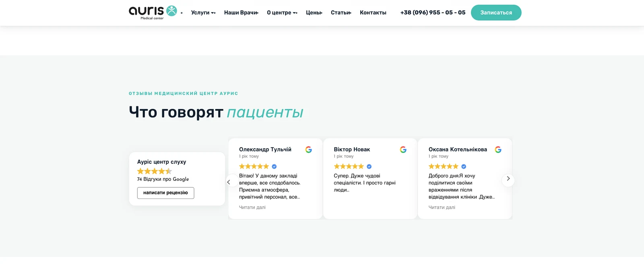The image size is (644, 269).
Task: Click 1 рік тому under Віктор Новак
Action: 344,156
